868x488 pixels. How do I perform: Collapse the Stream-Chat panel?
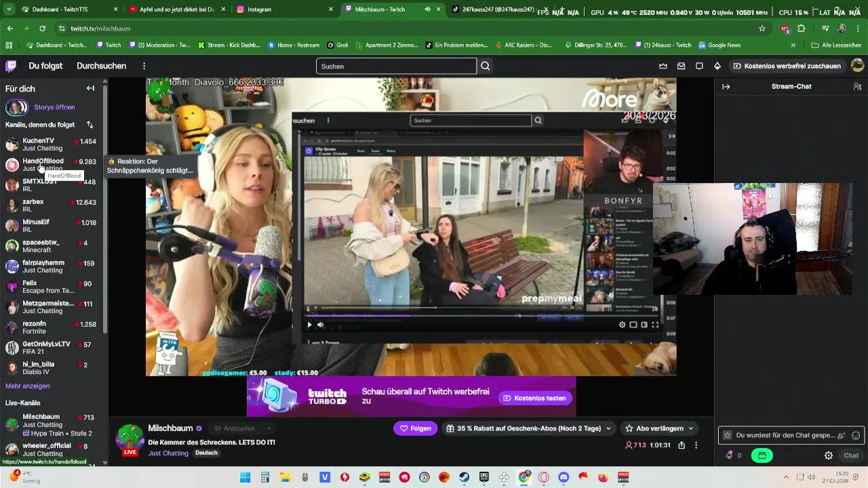click(x=726, y=87)
